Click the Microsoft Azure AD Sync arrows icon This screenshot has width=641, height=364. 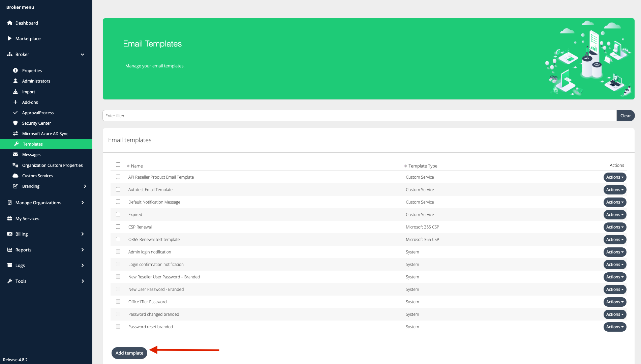pos(16,133)
